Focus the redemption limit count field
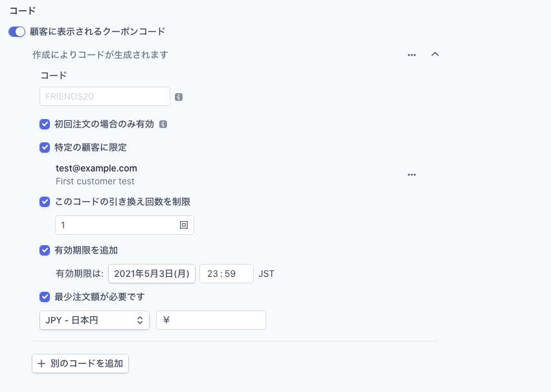 (117, 225)
